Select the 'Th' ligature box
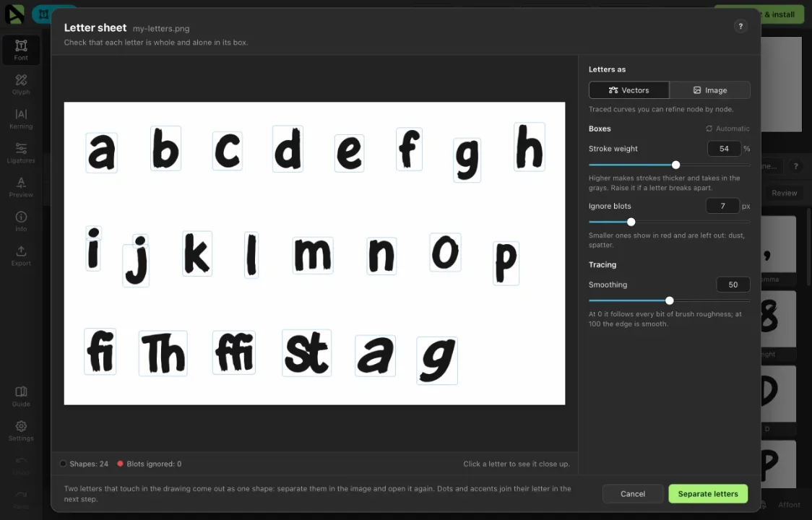The height and width of the screenshot is (520, 812). coord(163,353)
